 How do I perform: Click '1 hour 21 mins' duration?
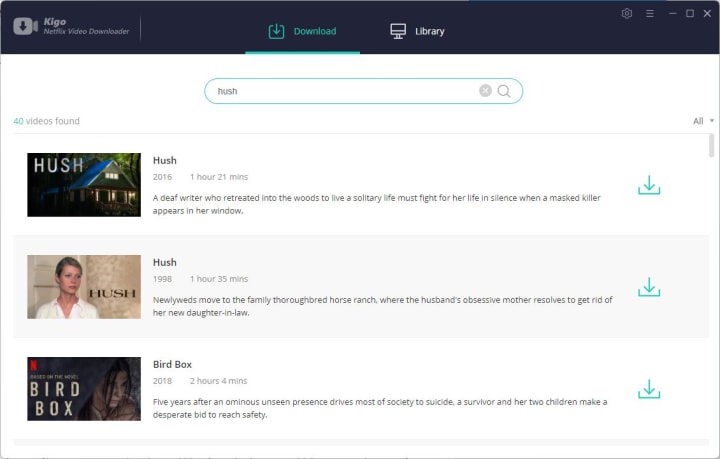coord(219,177)
